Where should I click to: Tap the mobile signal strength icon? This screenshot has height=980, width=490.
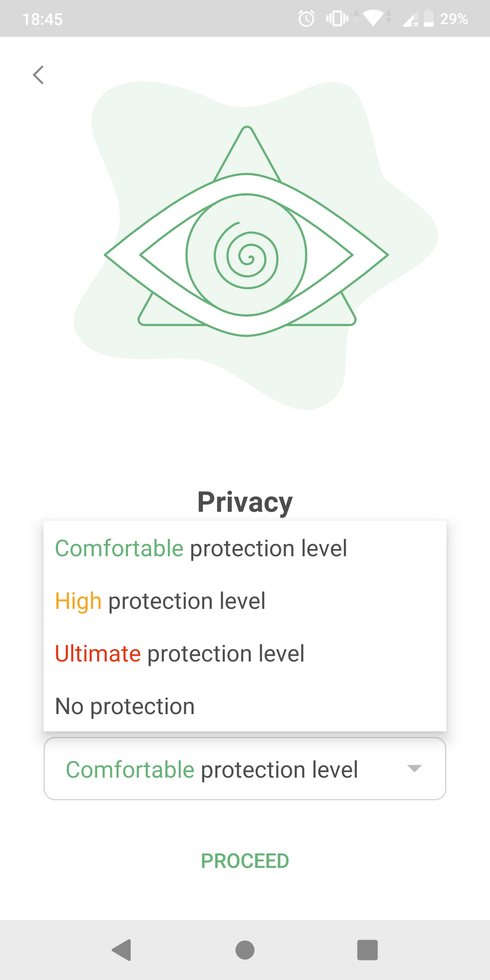[x=411, y=20]
